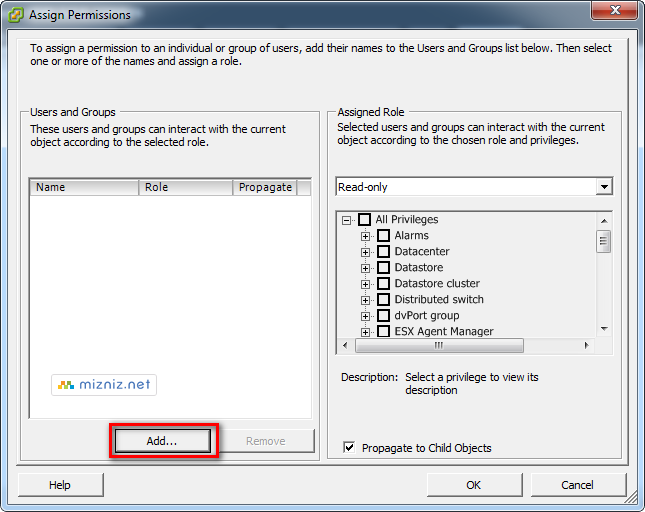Screen dimensions: 645x512
Task: Click privilege tree scroll left arrow
Action: [345, 345]
